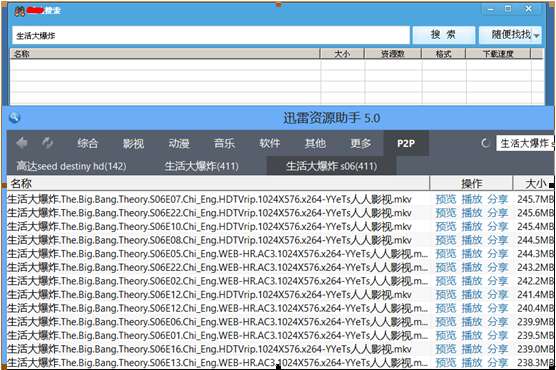Focus the top search field containing 生活大爆炸
The height and width of the screenshot is (370, 556).
[211, 35]
